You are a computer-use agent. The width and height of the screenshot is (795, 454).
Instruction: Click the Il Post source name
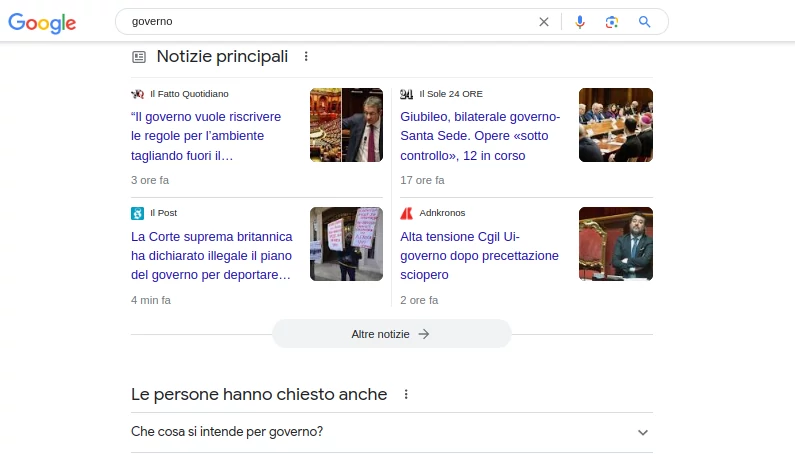163,213
